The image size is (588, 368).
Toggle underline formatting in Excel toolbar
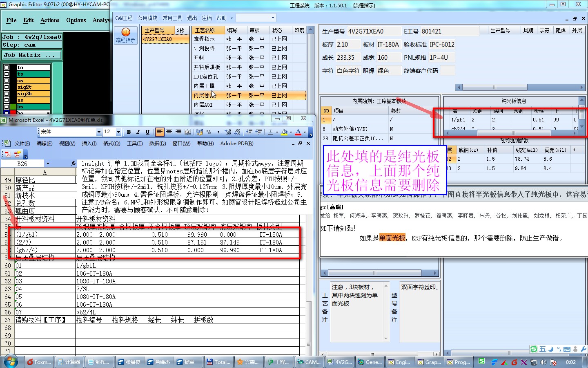(147, 132)
